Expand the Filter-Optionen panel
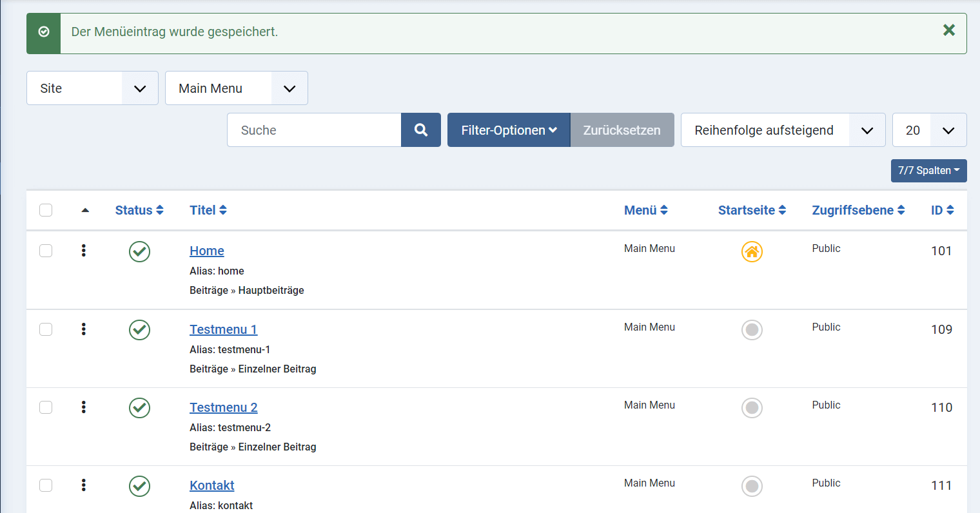This screenshot has height=513, width=980. coord(509,130)
